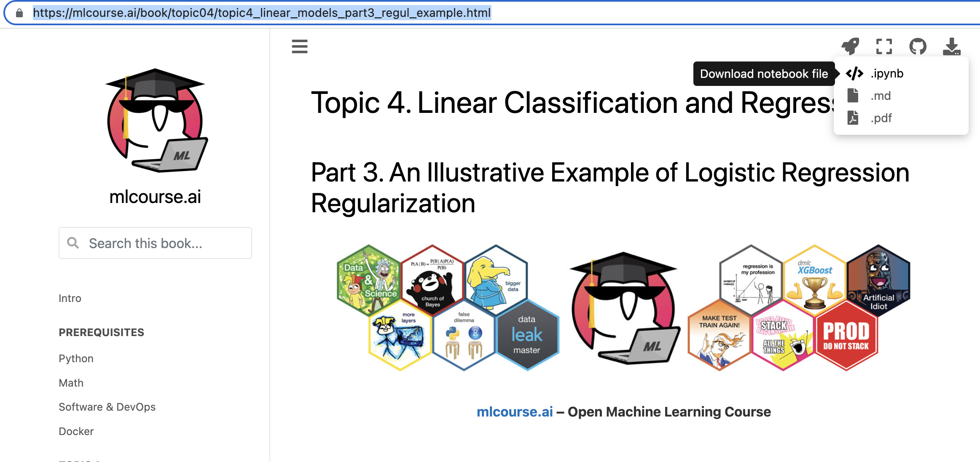980x462 pixels.
Task: Click the PDF file icon beside .pdf
Action: click(x=853, y=118)
